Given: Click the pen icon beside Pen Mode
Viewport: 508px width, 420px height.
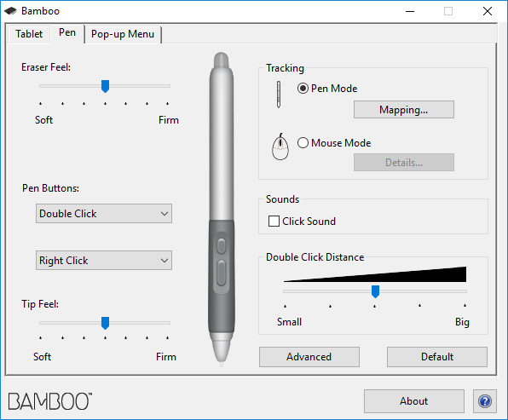Looking at the screenshot, I should pos(279,95).
